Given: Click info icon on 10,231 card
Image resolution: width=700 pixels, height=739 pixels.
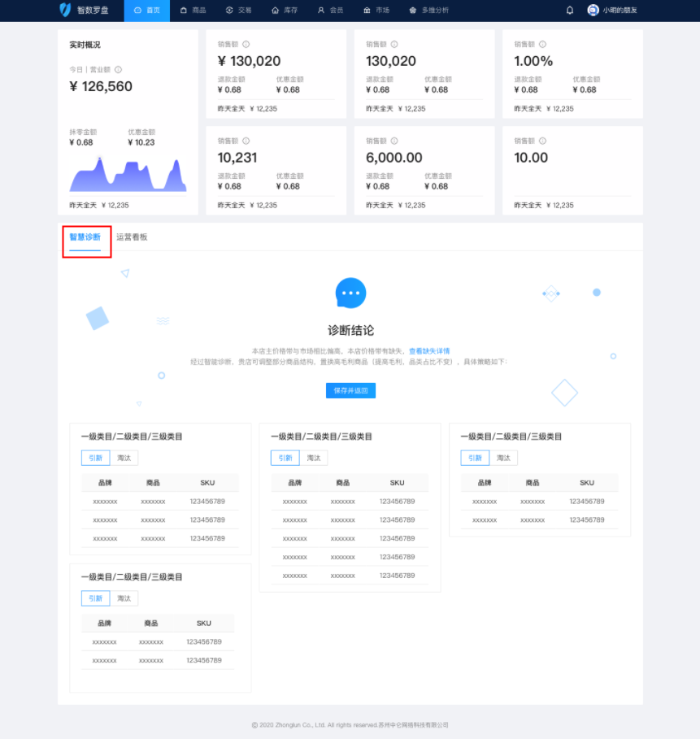Looking at the screenshot, I should point(246,141).
